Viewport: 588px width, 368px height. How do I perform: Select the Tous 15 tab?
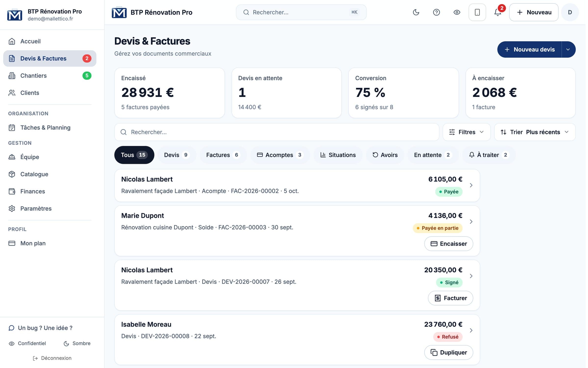(x=134, y=155)
